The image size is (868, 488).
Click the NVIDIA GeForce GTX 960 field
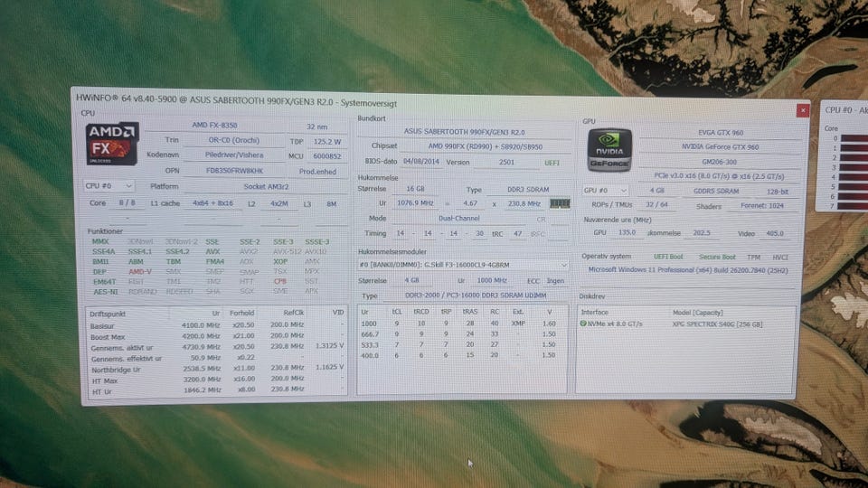click(x=721, y=147)
